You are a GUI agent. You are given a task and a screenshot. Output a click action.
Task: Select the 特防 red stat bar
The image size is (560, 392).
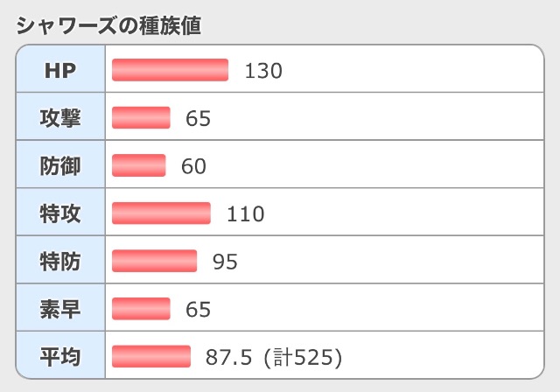click(154, 261)
